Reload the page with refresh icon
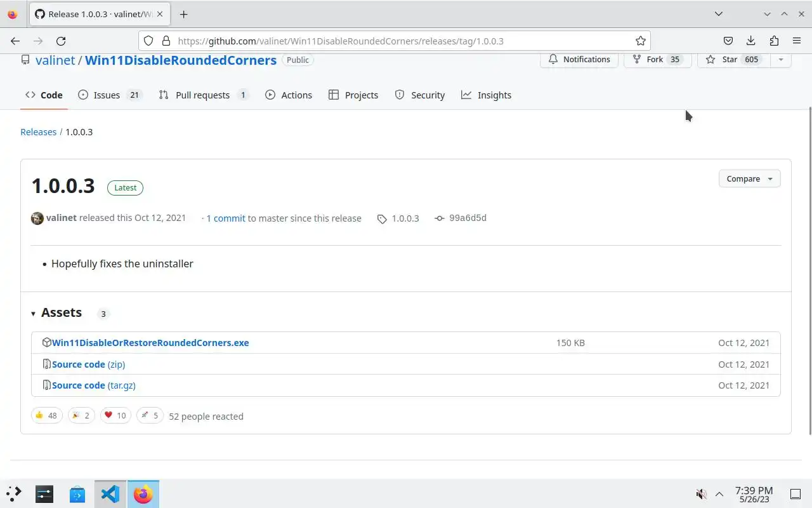812x508 pixels. 61,41
